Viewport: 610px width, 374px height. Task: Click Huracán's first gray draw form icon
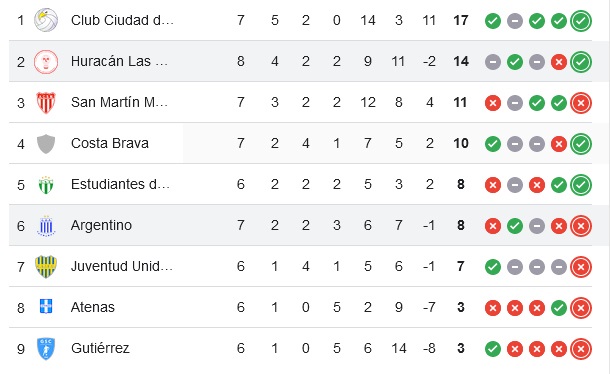pos(493,62)
